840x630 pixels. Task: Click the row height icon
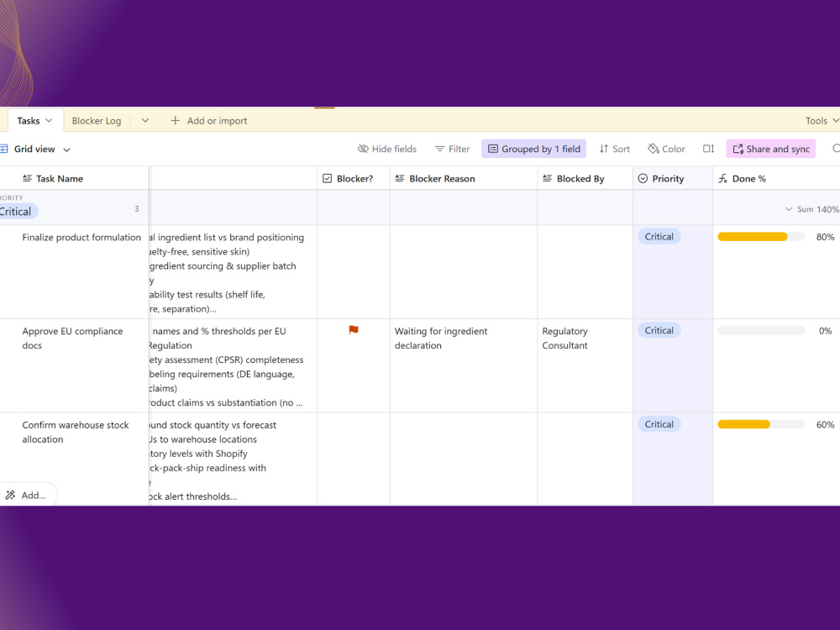pyautogui.click(x=708, y=149)
